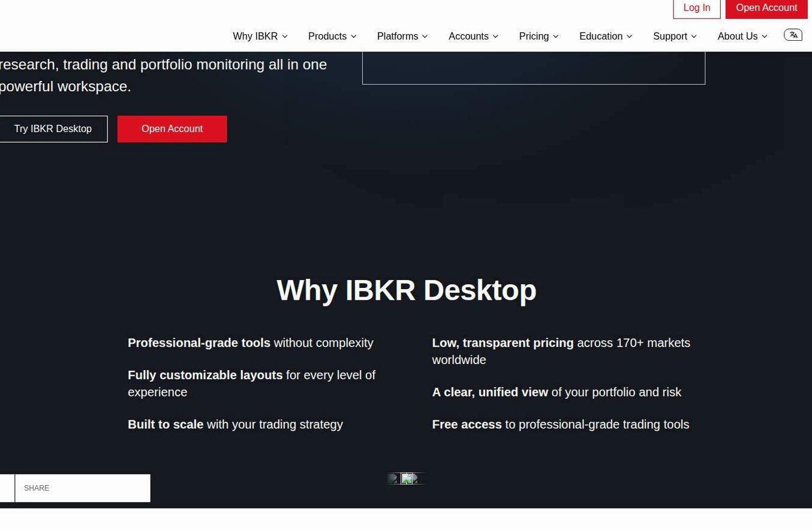The image size is (812, 529).
Task: Open the Education navigation menu
Action: pos(606,37)
